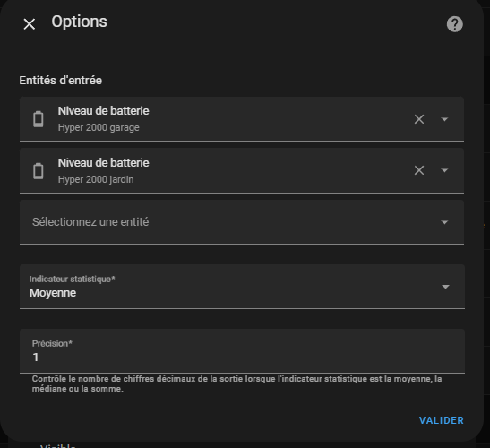The image size is (490, 448).
Task: Click arrow of the empty entity selector
Action: pyautogui.click(x=444, y=222)
